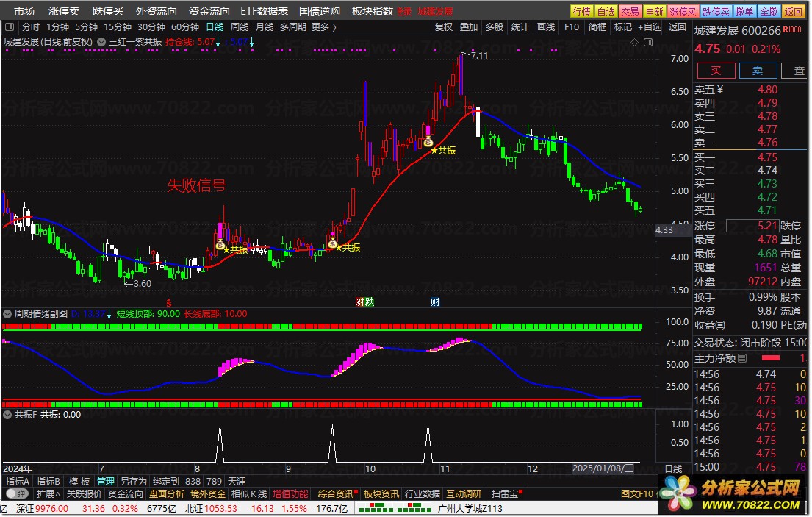
Task: Click the R1000 tag beside 600266
Action: pyautogui.click(x=792, y=30)
